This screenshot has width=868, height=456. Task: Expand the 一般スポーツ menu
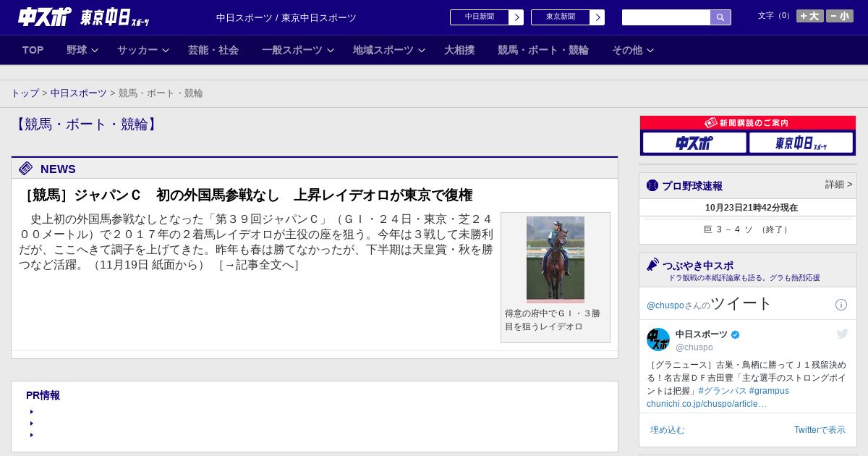coord(298,50)
